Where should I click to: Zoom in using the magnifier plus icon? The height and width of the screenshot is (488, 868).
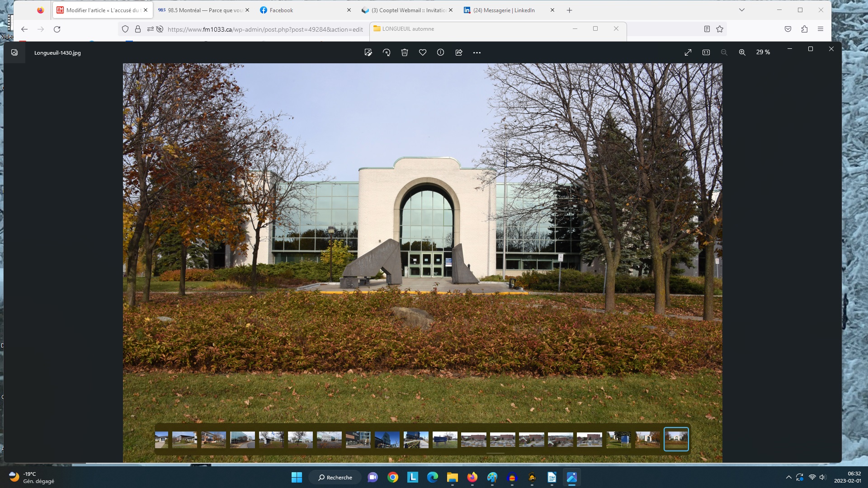[x=742, y=52]
